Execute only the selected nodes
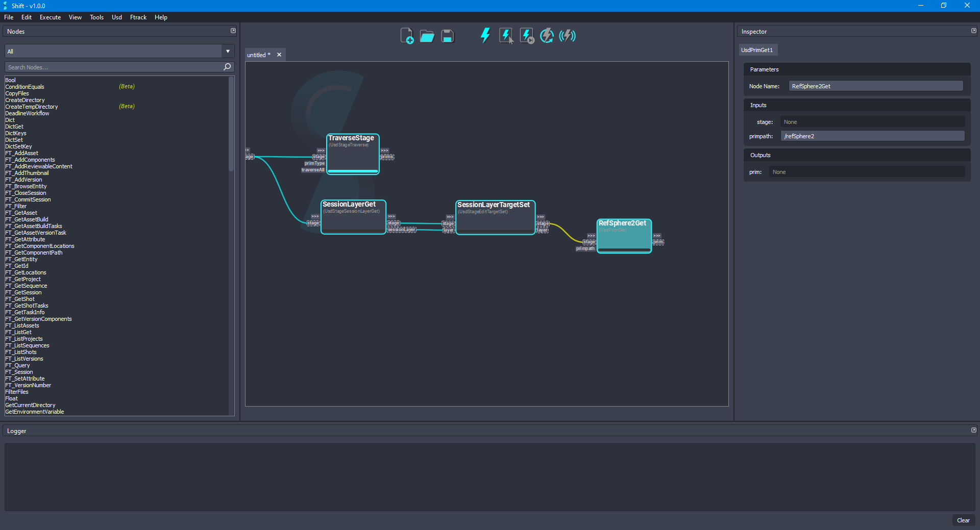 [x=505, y=36]
